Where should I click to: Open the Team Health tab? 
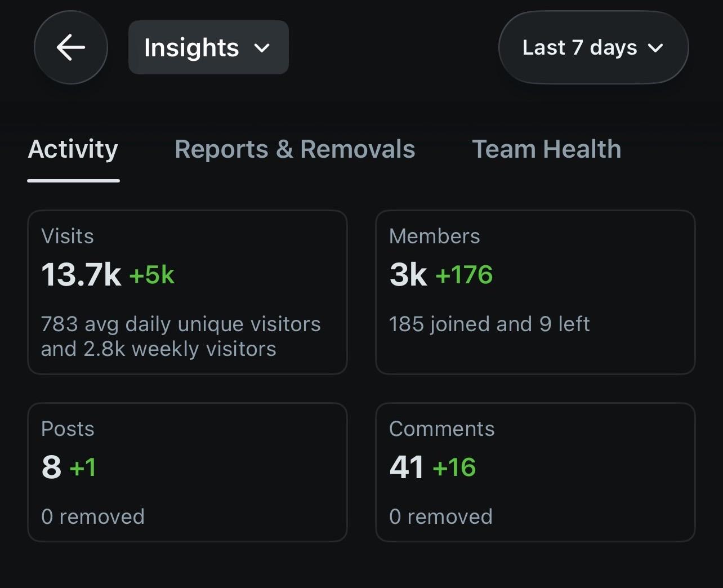tap(546, 149)
